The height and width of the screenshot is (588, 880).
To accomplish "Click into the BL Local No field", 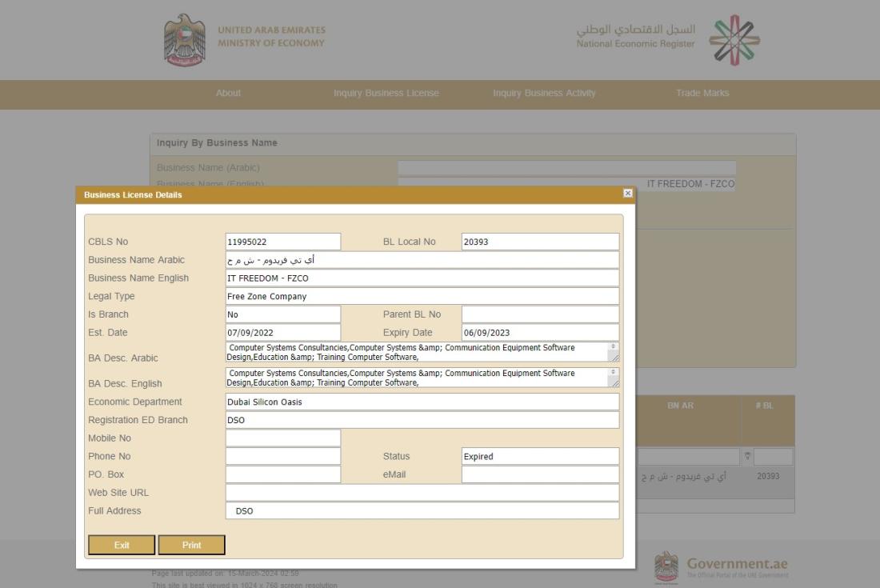I will pos(540,242).
